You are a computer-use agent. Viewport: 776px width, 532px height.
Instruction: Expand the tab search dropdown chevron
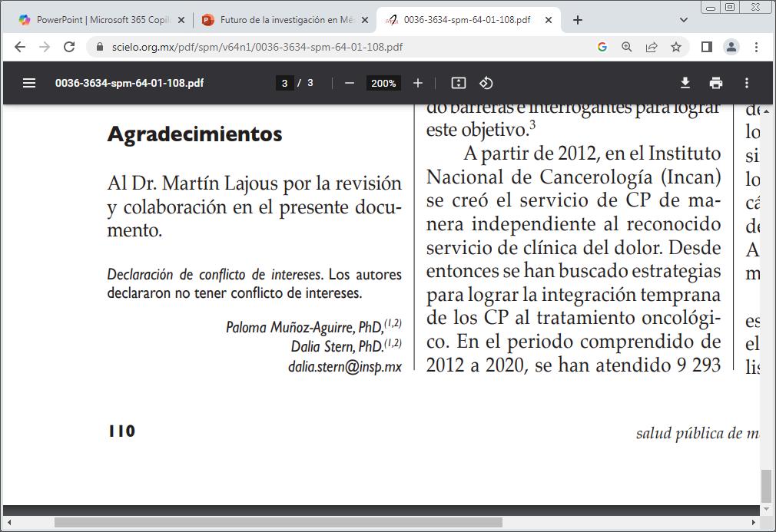pyautogui.click(x=684, y=20)
